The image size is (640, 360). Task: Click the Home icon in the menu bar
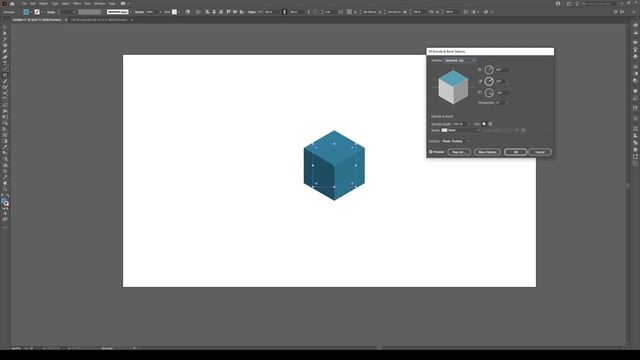tap(12, 4)
